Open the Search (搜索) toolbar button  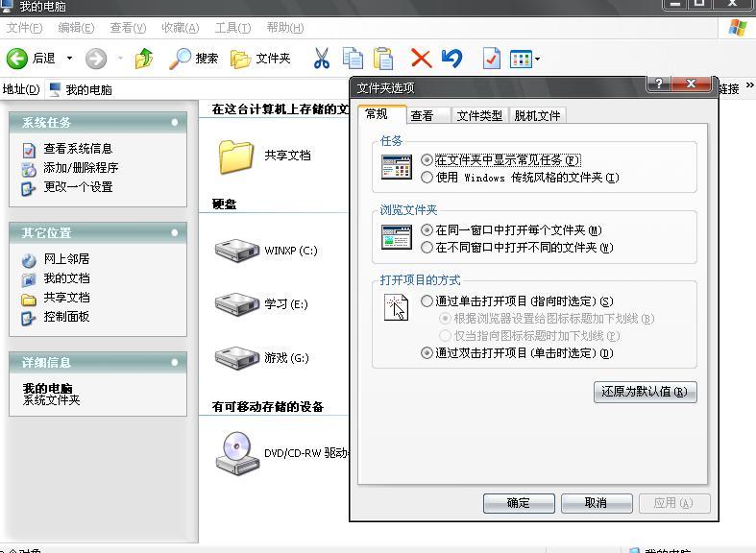pos(193,59)
